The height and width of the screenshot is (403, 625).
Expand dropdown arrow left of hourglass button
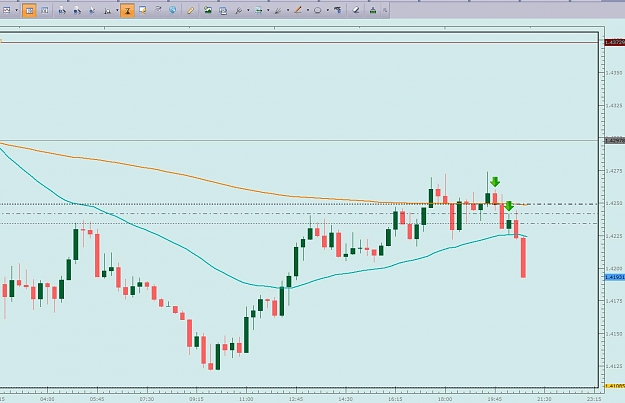pos(117,11)
